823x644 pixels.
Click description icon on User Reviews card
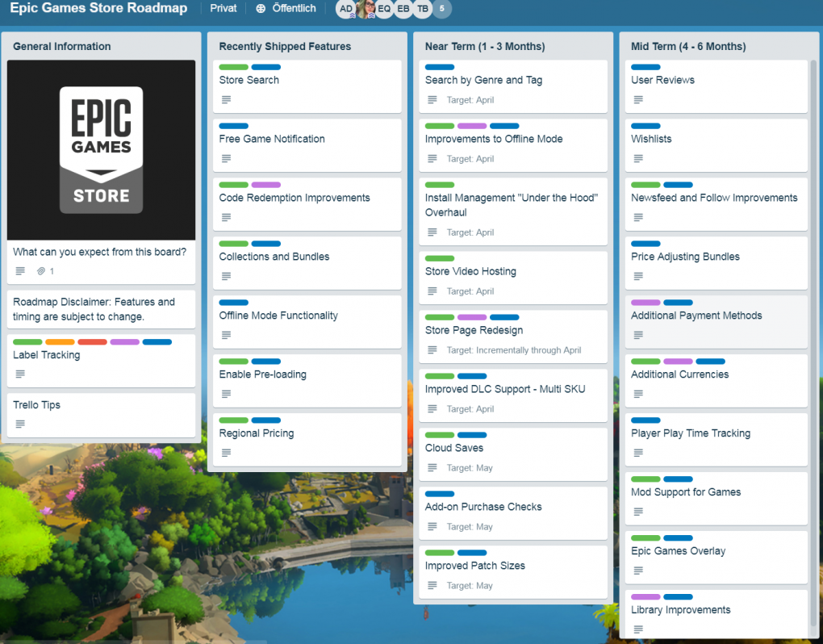638,99
